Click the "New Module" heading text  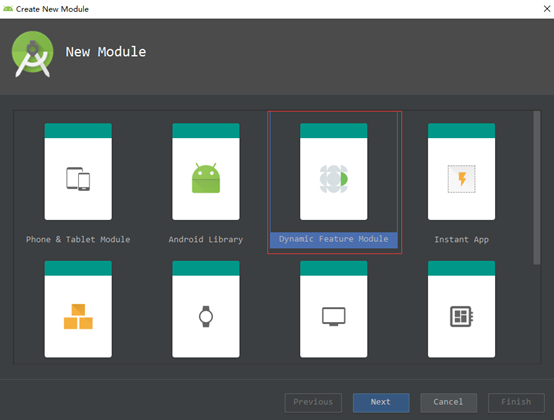click(106, 52)
